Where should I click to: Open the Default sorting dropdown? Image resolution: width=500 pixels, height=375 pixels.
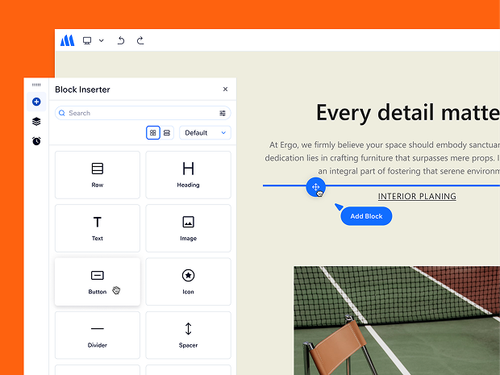click(x=205, y=133)
